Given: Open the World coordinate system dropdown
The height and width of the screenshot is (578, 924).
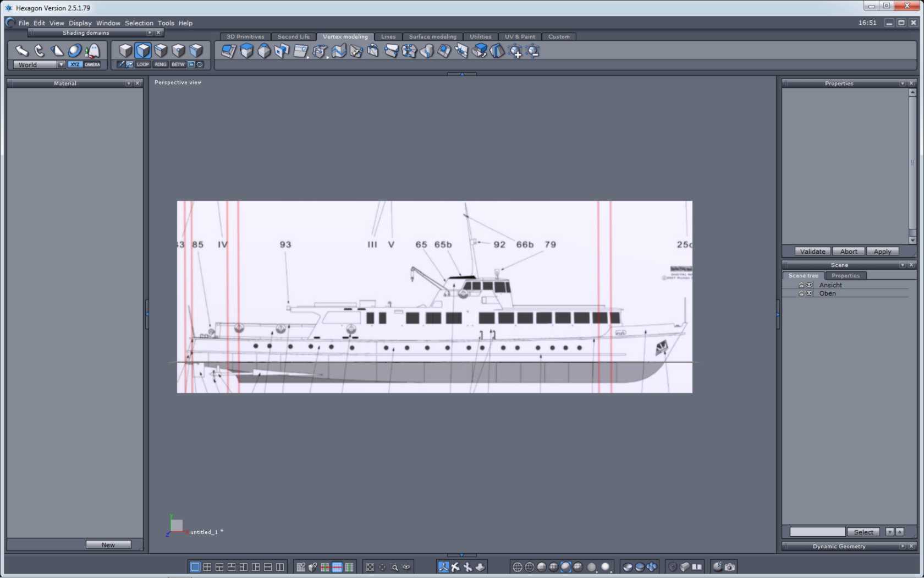Looking at the screenshot, I should tap(61, 64).
